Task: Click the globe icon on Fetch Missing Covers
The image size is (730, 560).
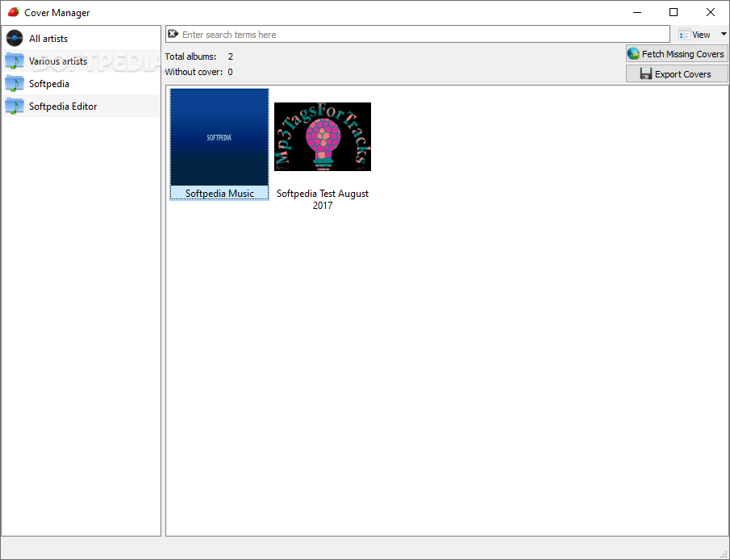Action: click(x=633, y=53)
